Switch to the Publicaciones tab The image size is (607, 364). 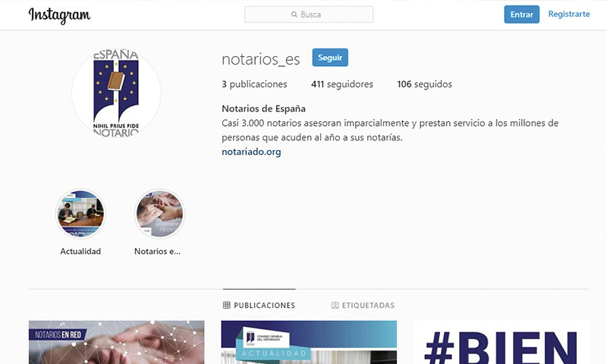259,305
